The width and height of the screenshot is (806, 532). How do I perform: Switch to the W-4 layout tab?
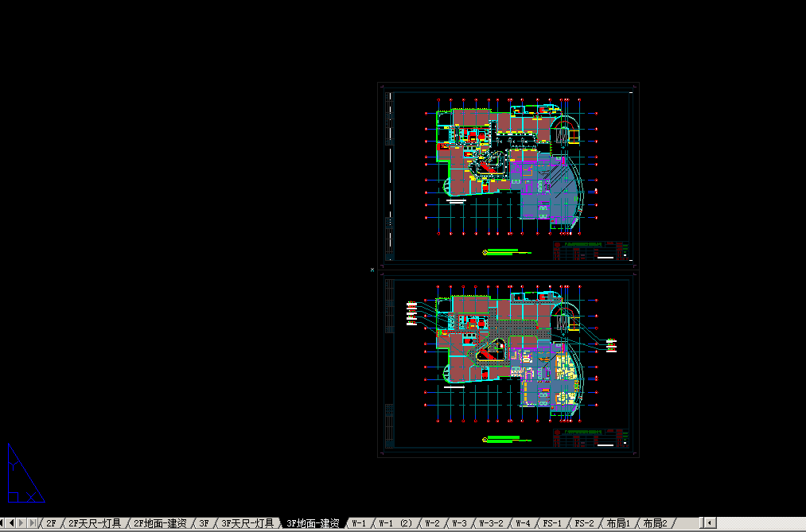(523, 523)
